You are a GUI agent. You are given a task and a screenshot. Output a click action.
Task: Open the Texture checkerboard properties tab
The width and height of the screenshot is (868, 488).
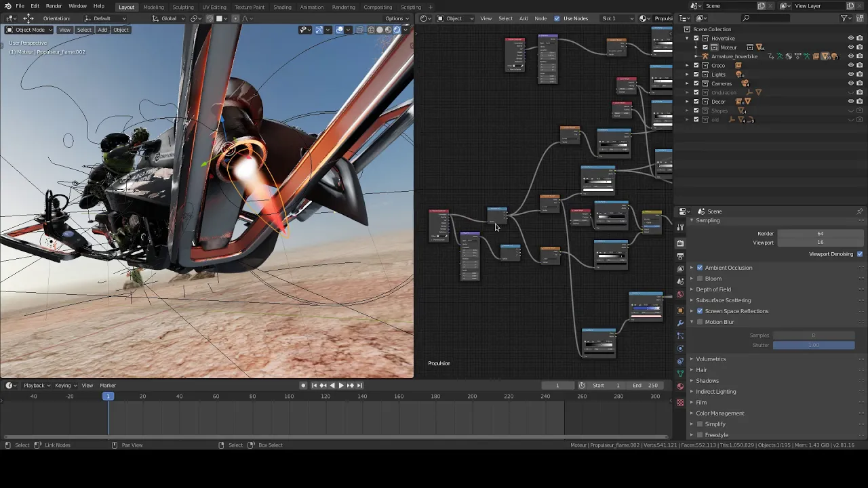coord(680,403)
